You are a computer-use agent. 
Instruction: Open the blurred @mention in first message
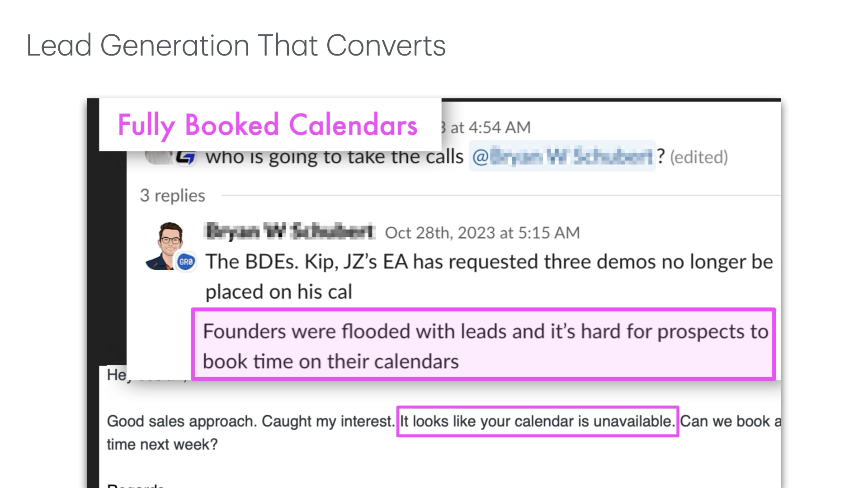(x=562, y=156)
